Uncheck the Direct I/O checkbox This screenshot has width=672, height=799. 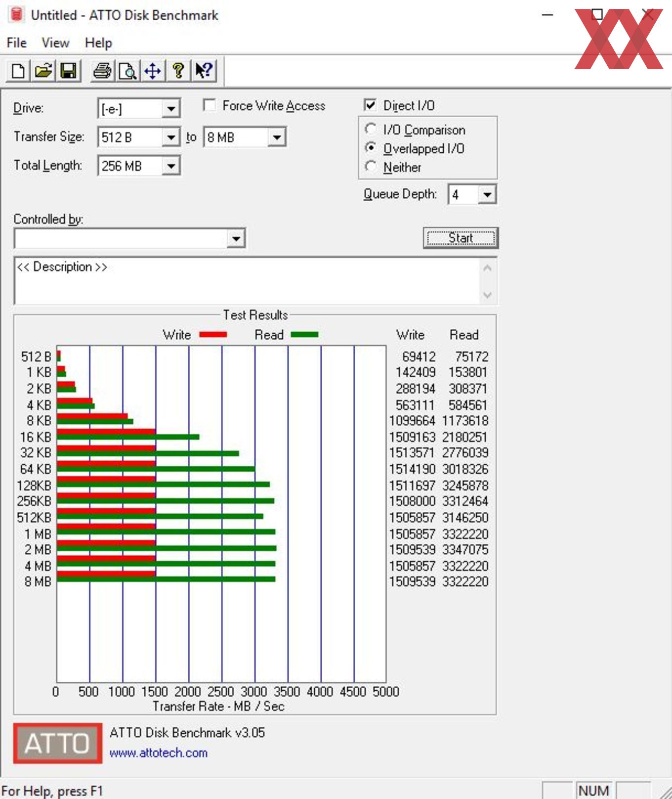[370, 105]
